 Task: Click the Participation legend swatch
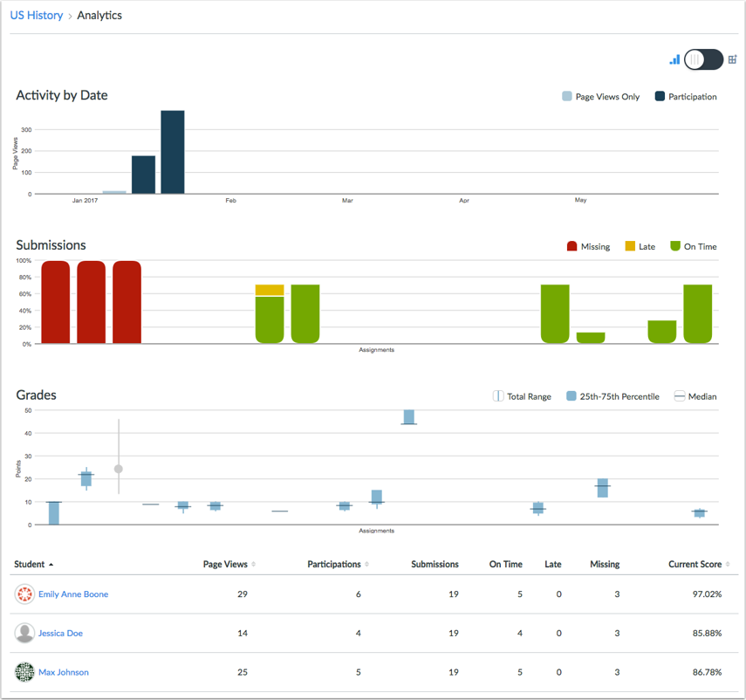pos(660,97)
